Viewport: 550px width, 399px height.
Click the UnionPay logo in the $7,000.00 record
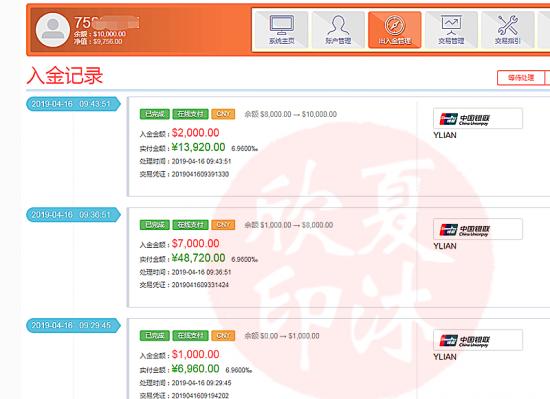[478, 229]
